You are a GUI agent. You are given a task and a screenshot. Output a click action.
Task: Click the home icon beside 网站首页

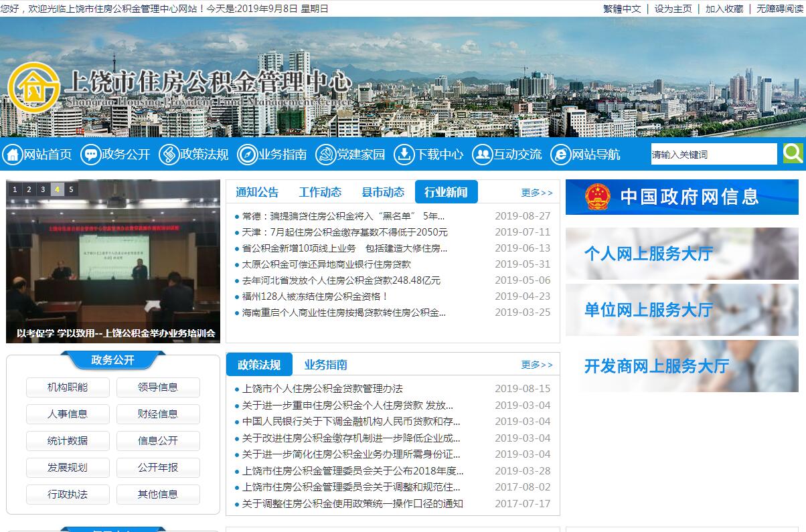12,155
